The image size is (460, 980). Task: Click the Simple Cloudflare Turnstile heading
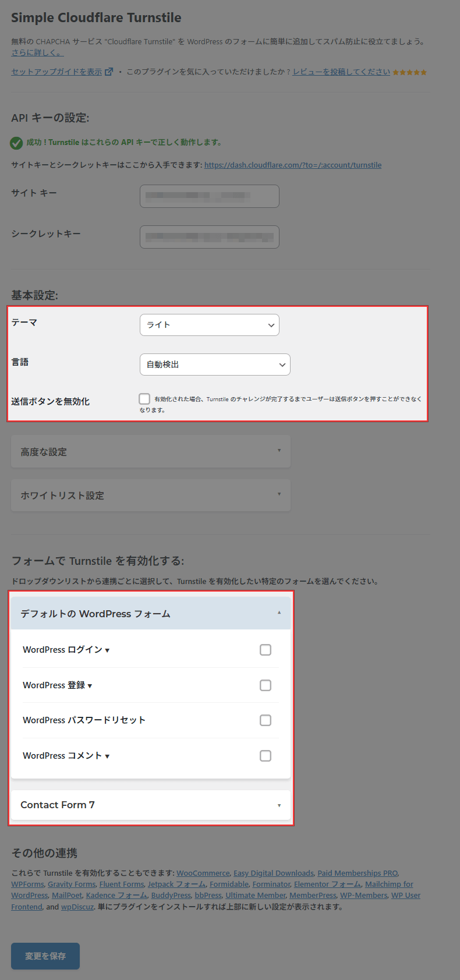(96, 17)
